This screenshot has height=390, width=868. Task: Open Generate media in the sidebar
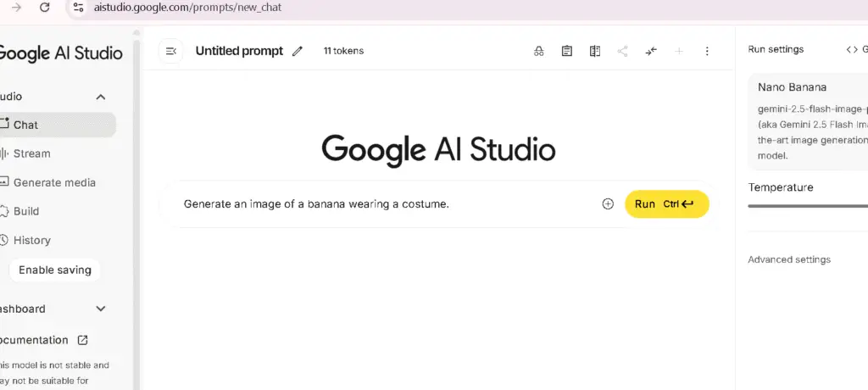pos(57,182)
